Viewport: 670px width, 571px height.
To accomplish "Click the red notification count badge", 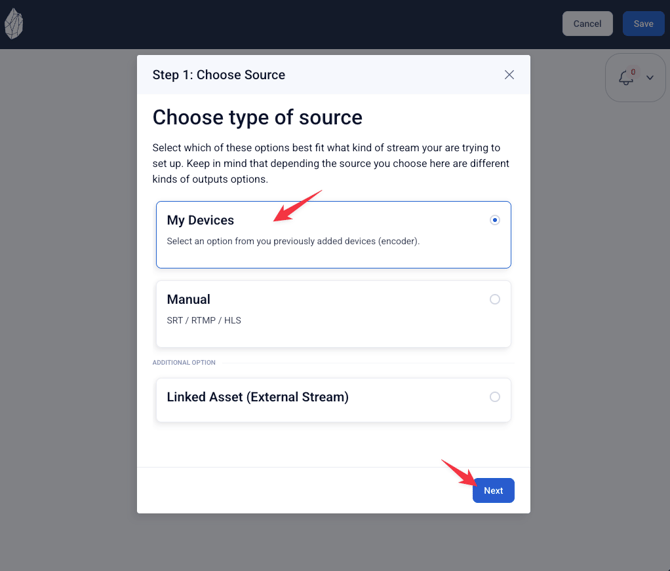I will pos(633,72).
